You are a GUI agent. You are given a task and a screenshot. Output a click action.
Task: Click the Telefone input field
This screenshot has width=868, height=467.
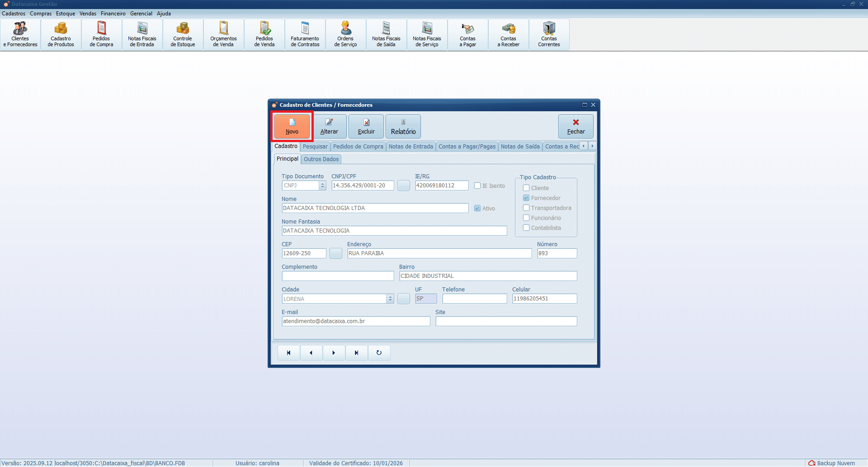pyautogui.click(x=474, y=299)
